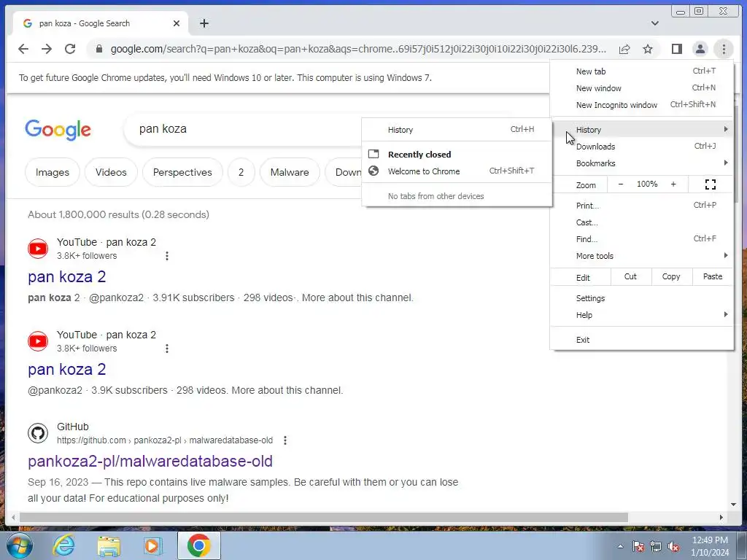This screenshot has width=747, height=560.
Task: Click Cut in the Edit row
Action: click(630, 276)
